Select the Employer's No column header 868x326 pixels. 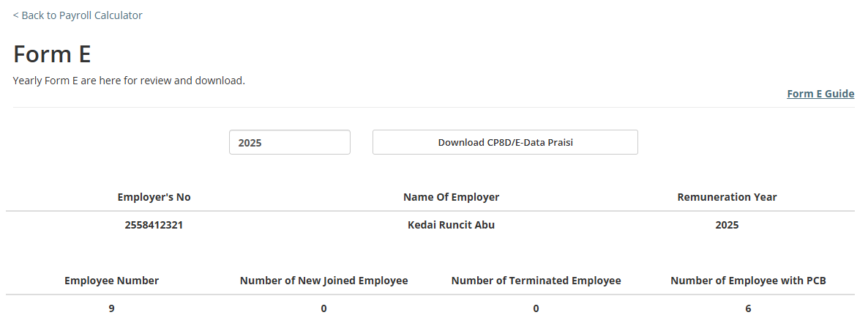tap(154, 197)
